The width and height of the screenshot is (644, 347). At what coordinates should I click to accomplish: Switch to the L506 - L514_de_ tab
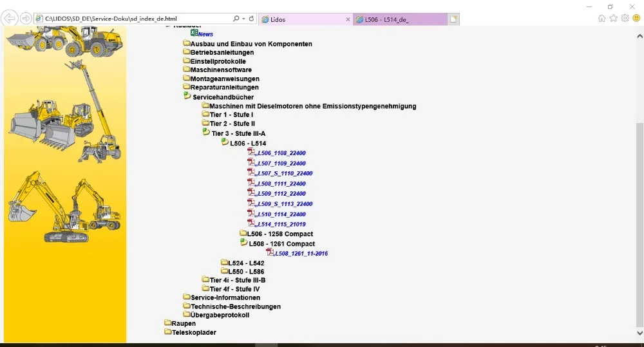400,19
